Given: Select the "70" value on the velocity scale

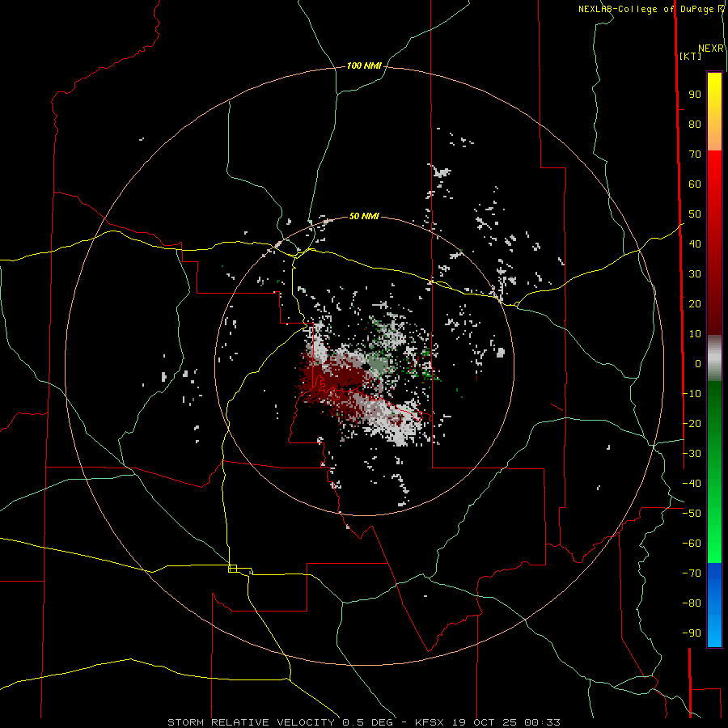Looking at the screenshot, I should [x=695, y=154].
